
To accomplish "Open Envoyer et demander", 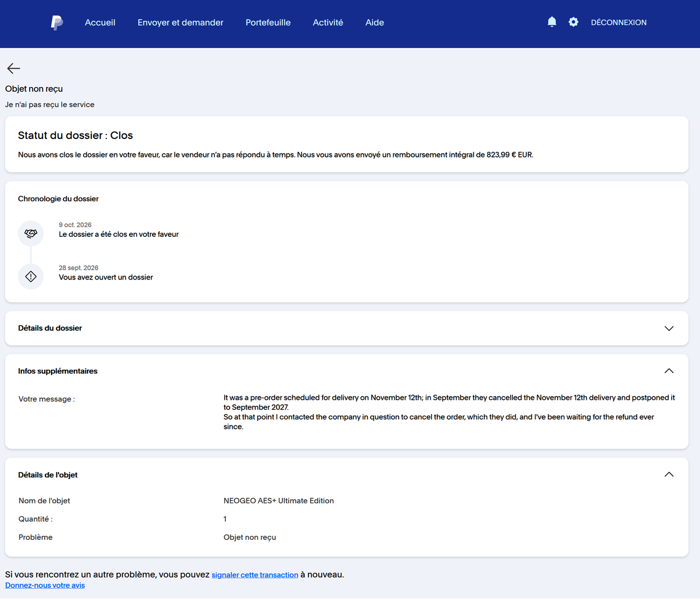I will (180, 22).
